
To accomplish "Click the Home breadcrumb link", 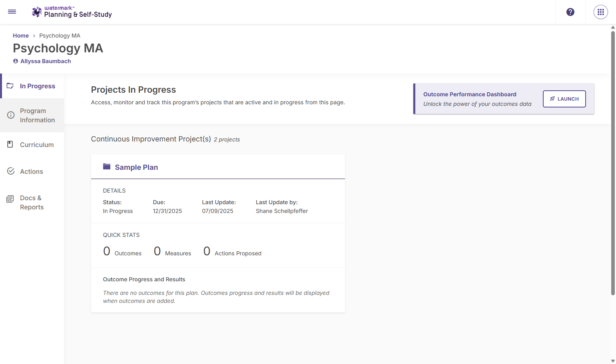I will click(x=21, y=36).
